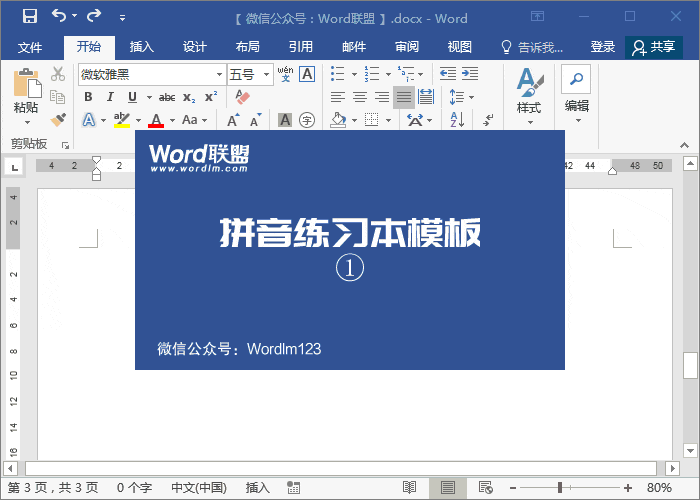Toggle subscript formatting

[189, 97]
